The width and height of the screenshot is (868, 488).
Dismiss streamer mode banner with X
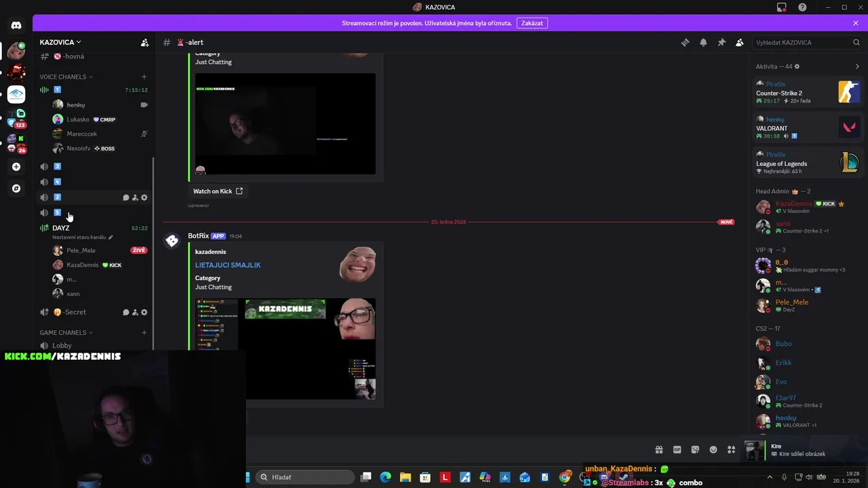856,23
